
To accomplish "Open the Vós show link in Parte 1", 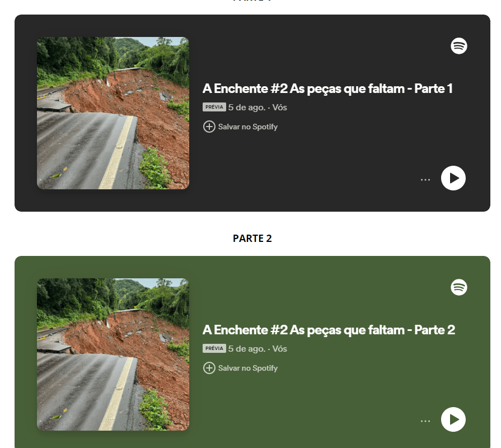I will click(x=279, y=108).
